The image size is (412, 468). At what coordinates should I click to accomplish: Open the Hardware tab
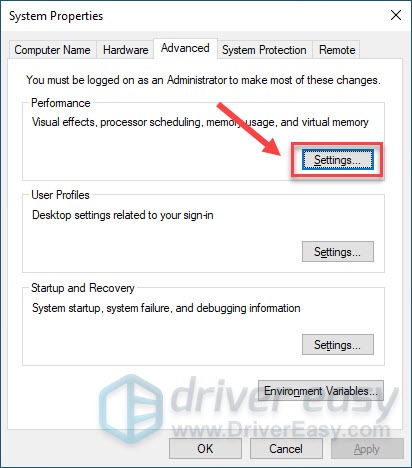point(125,50)
